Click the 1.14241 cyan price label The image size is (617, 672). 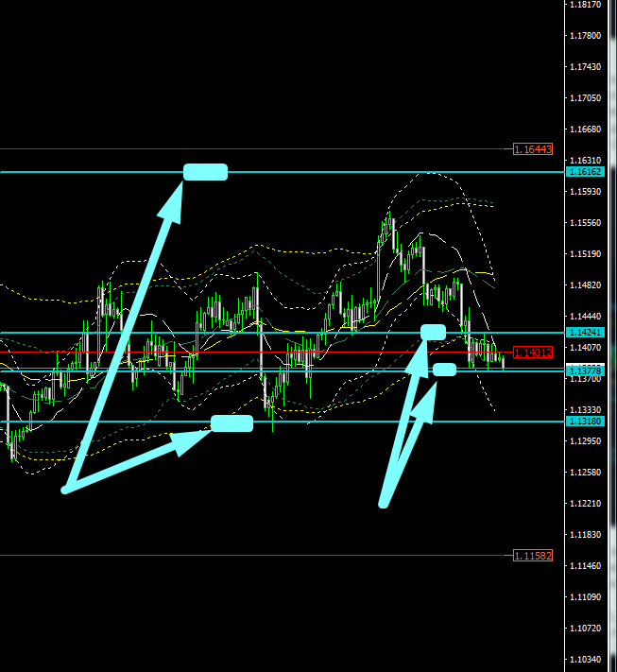click(583, 333)
